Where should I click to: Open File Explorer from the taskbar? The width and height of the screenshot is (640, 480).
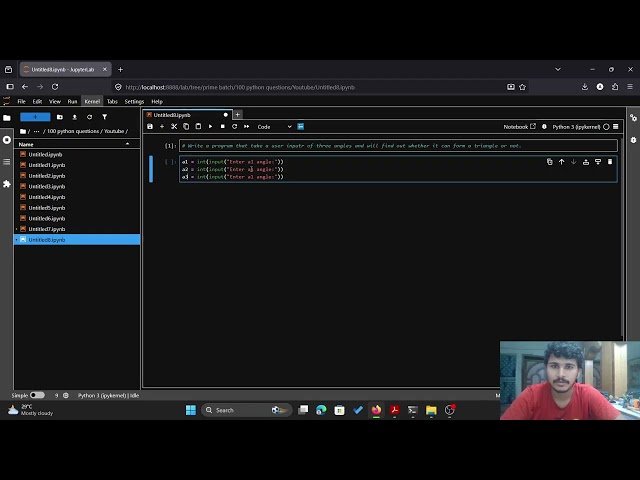tap(431, 410)
